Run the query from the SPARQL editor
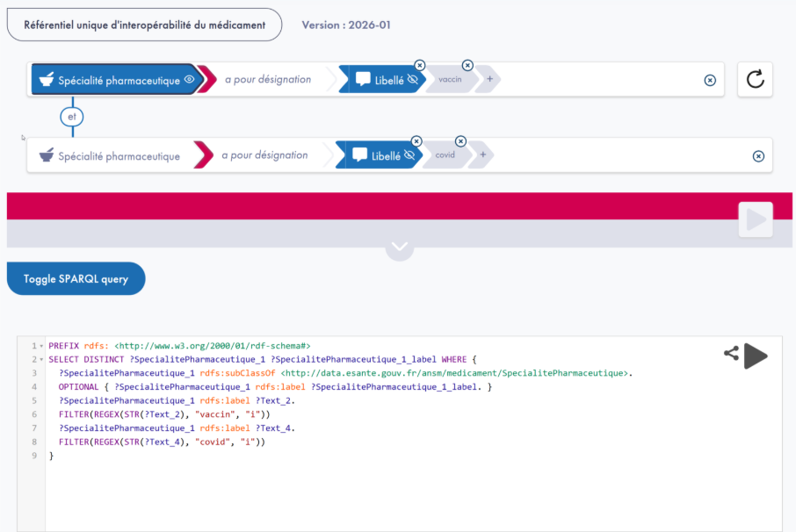The width and height of the screenshot is (796, 532). click(756, 356)
